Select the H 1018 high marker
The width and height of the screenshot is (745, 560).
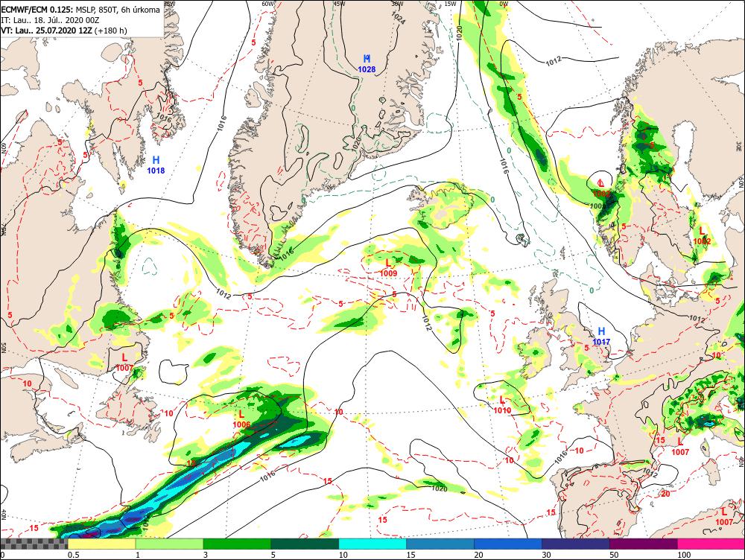pyautogui.click(x=156, y=165)
